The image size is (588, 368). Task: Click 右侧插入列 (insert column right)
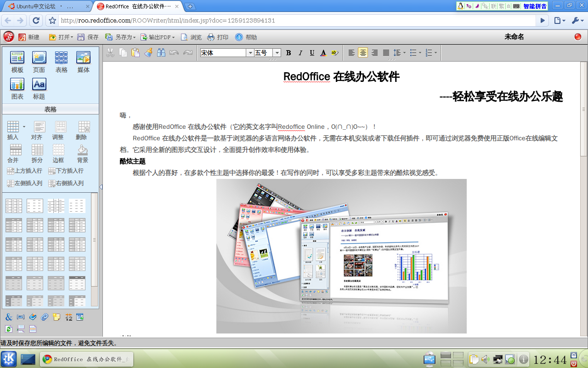click(66, 184)
